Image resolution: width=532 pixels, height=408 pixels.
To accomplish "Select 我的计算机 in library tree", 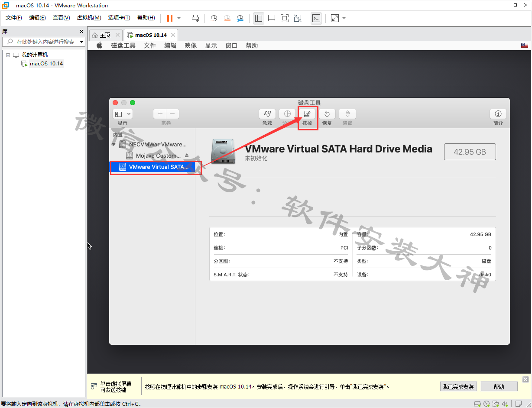I will tap(35, 55).
